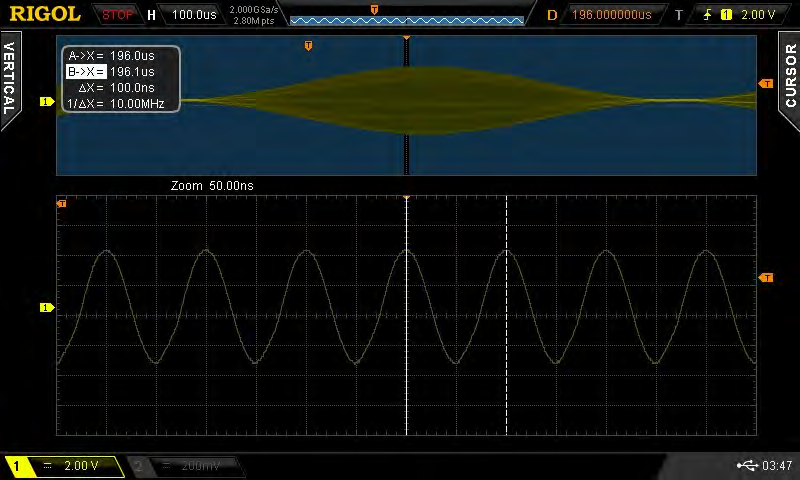Viewport: 800px width, 480px height.
Task: Open the VERTICAL side tab
Action: [x=10, y=79]
